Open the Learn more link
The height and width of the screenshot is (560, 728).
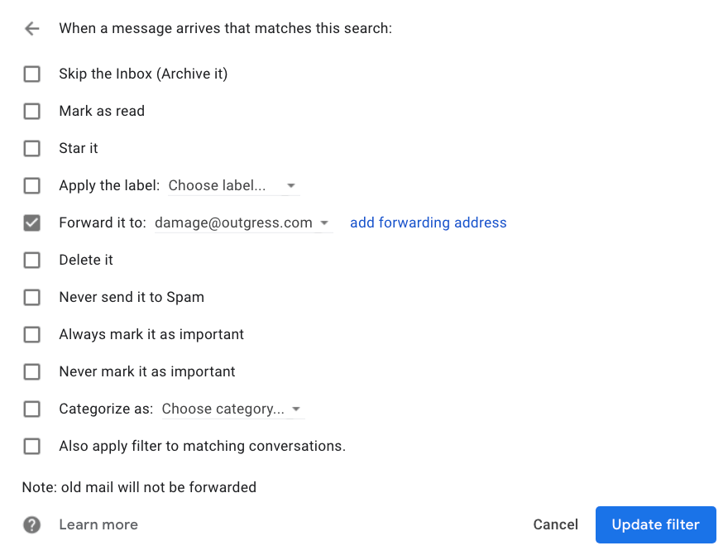tap(98, 524)
